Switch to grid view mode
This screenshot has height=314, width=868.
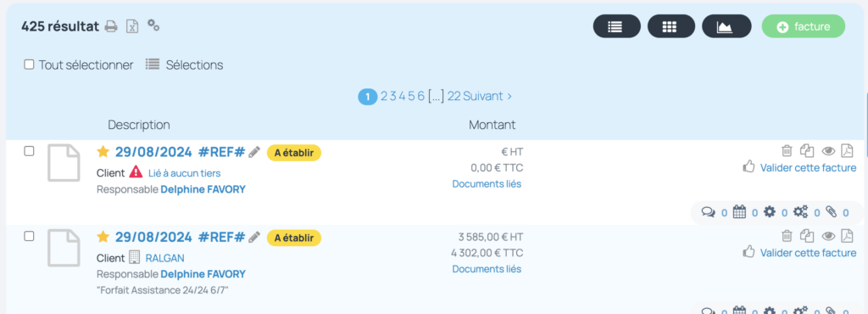coord(671,26)
